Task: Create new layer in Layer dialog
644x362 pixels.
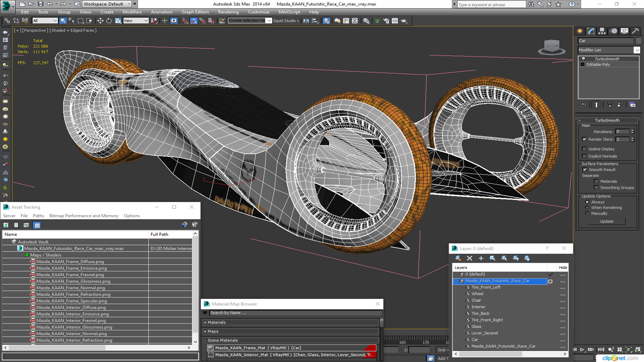Action: (x=458, y=258)
